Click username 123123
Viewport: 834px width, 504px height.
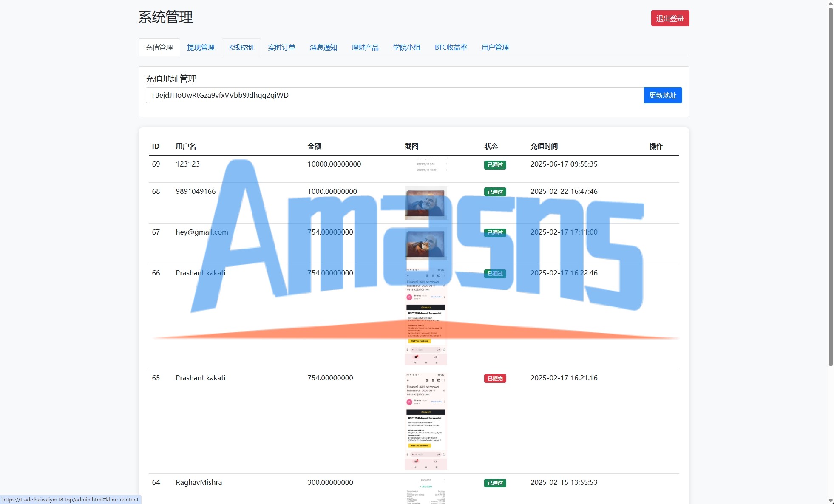pyautogui.click(x=187, y=164)
